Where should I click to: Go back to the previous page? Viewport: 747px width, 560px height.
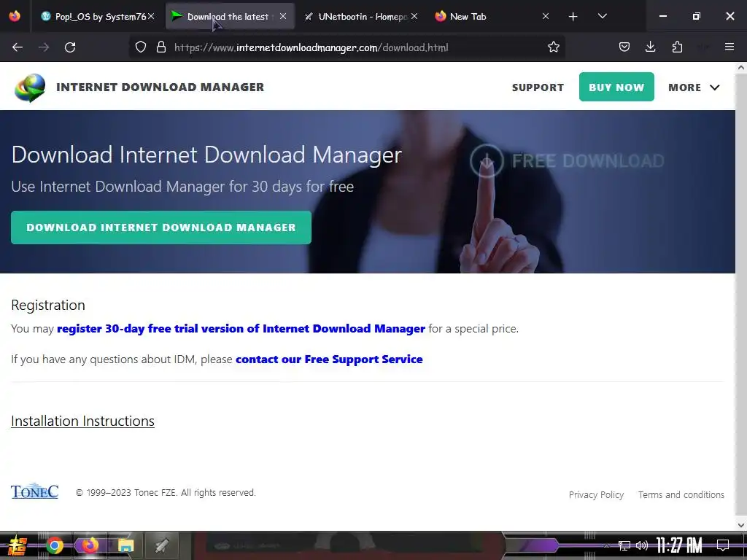(x=18, y=47)
